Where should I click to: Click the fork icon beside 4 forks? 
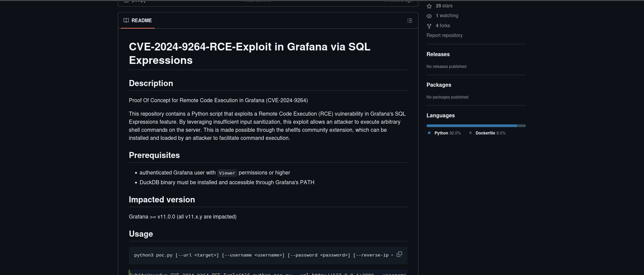pos(429,26)
